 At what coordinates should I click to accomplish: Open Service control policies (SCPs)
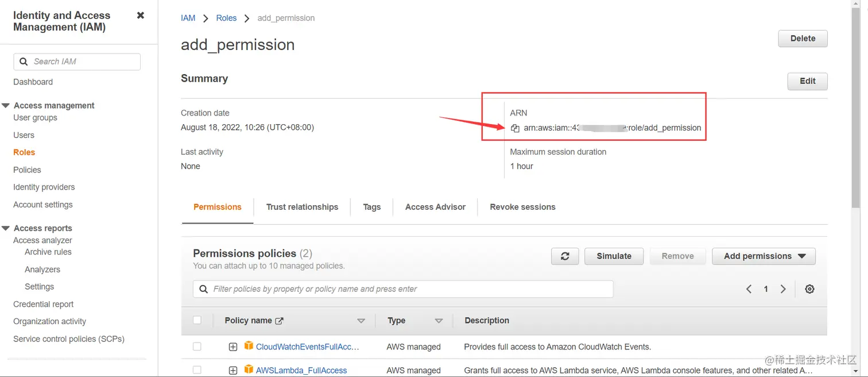(69, 338)
